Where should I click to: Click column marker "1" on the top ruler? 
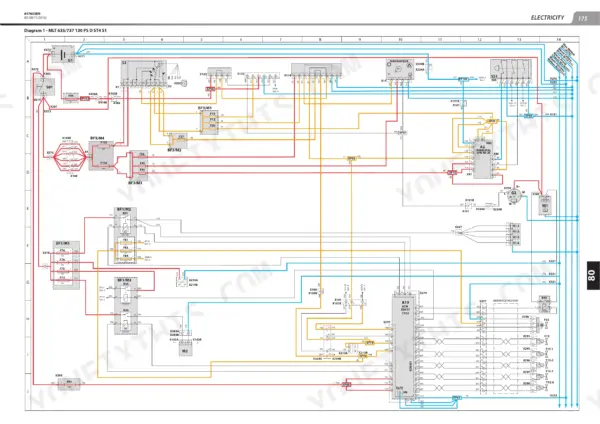[44, 39]
